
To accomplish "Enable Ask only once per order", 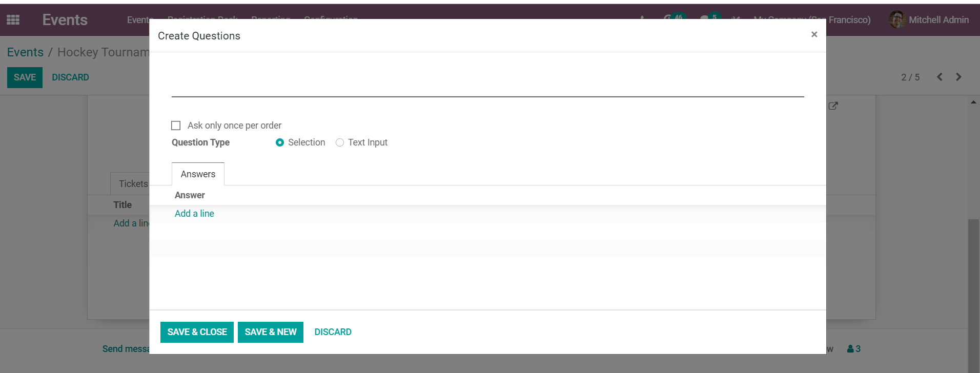I will [x=176, y=126].
